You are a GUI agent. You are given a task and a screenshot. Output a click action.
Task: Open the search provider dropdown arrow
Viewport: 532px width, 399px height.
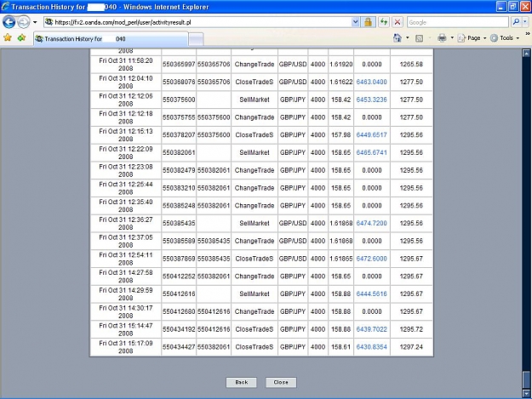pos(525,22)
